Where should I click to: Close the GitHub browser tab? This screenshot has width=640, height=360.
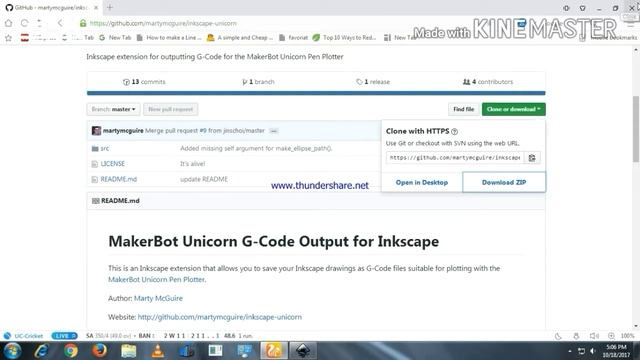(x=96, y=7)
